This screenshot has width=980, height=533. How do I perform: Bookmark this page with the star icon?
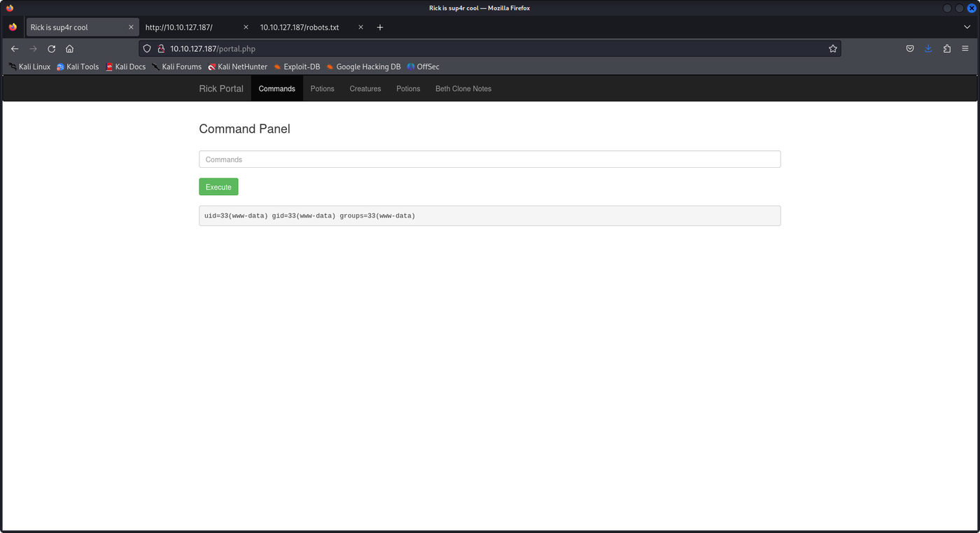(x=833, y=49)
